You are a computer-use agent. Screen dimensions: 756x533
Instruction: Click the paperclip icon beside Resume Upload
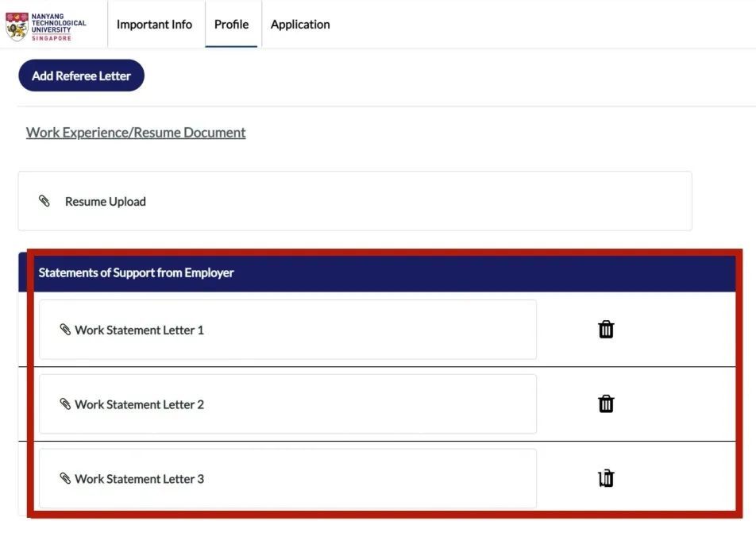click(x=44, y=201)
